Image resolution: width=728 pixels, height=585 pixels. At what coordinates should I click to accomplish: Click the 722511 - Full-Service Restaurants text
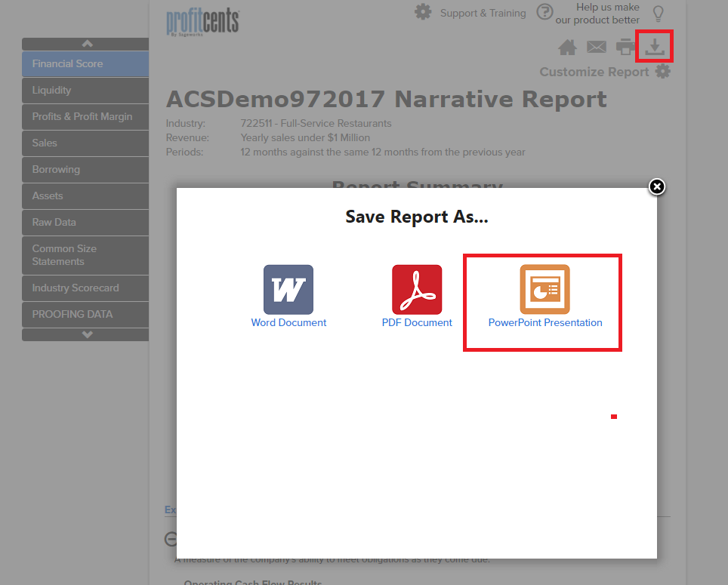coord(316,123)
